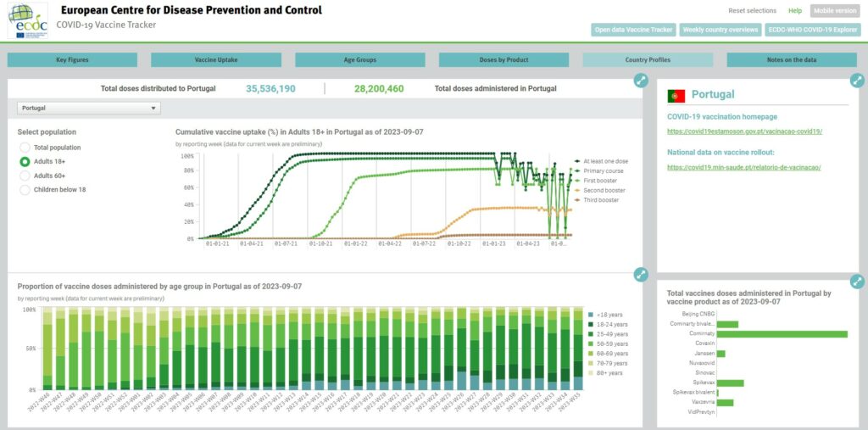Viewport: 868px width, 430px height.
Task: Click Reset selections at the top
Action: [x=752, y=11]
